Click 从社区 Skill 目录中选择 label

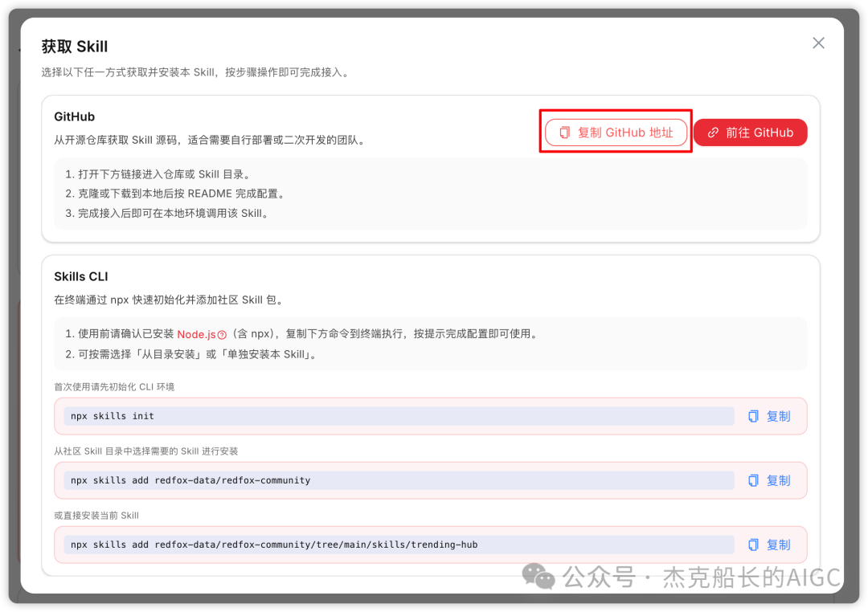145,451
